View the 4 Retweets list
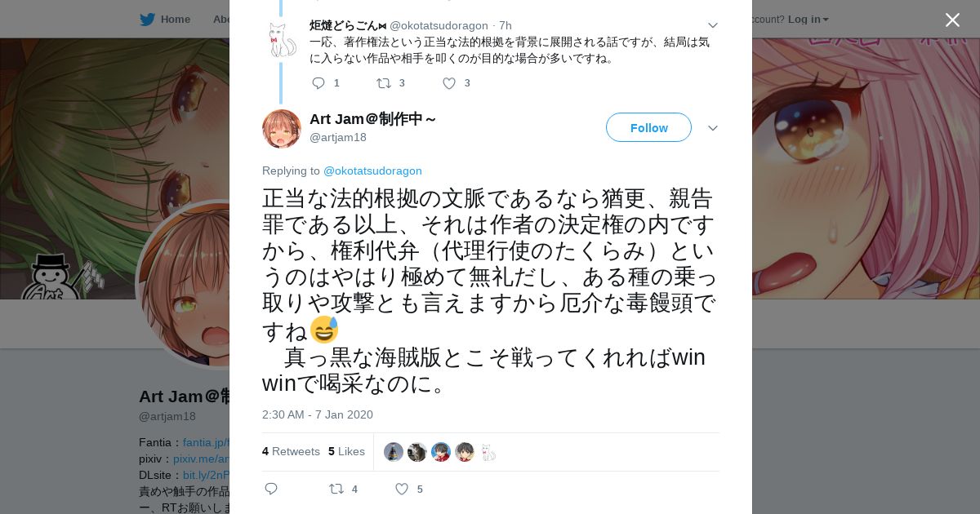The height and width of the screenshot is (514, 980). [291, 451]
